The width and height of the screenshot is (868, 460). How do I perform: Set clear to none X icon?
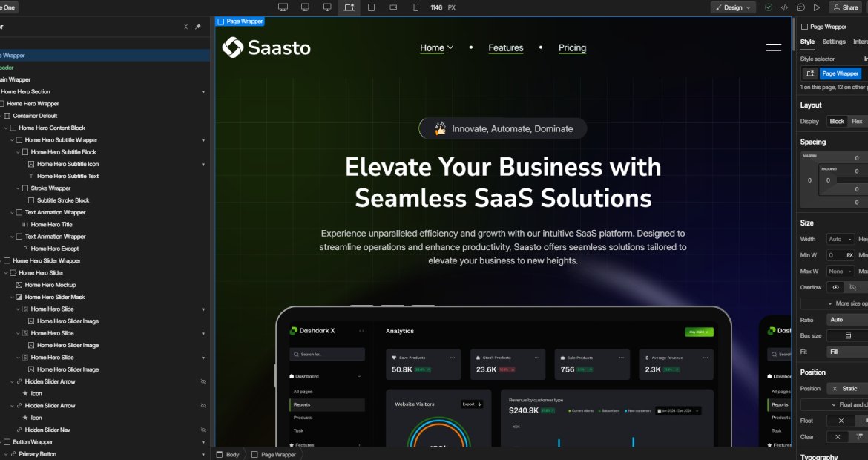pyautogui.click(x=838, y=437)
